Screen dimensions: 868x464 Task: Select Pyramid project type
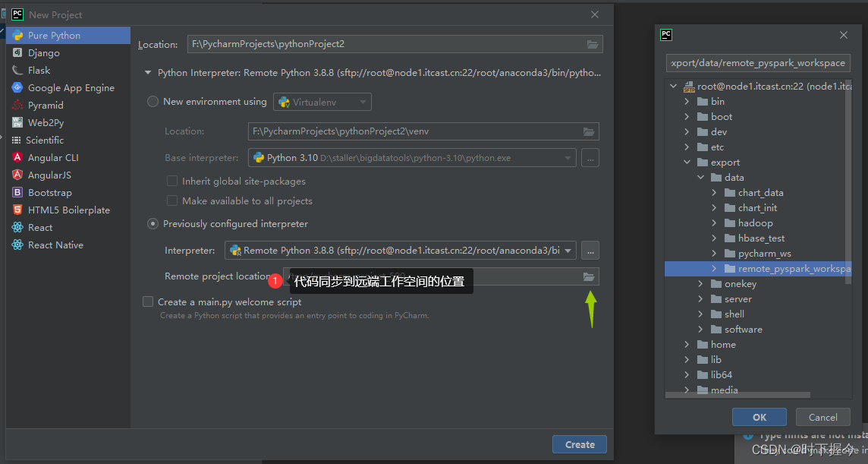[68, 106]
